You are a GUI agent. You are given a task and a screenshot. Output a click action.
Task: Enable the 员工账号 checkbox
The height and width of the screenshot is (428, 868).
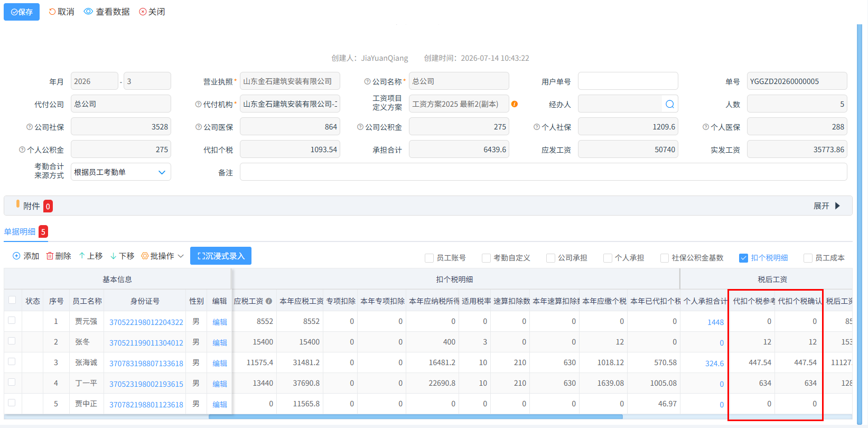[429, 258]
